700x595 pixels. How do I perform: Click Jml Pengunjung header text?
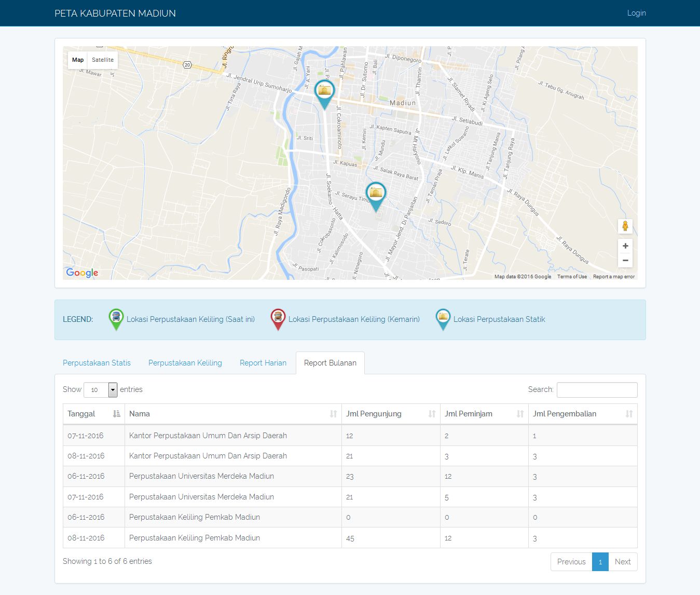[x=374, y=414]
